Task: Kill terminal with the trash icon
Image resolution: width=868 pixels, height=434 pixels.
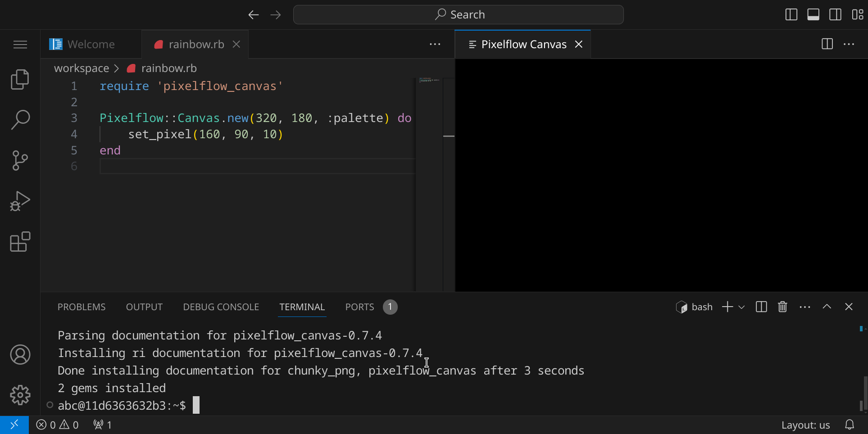Action: pyautogui.click(x=782, y=307)
